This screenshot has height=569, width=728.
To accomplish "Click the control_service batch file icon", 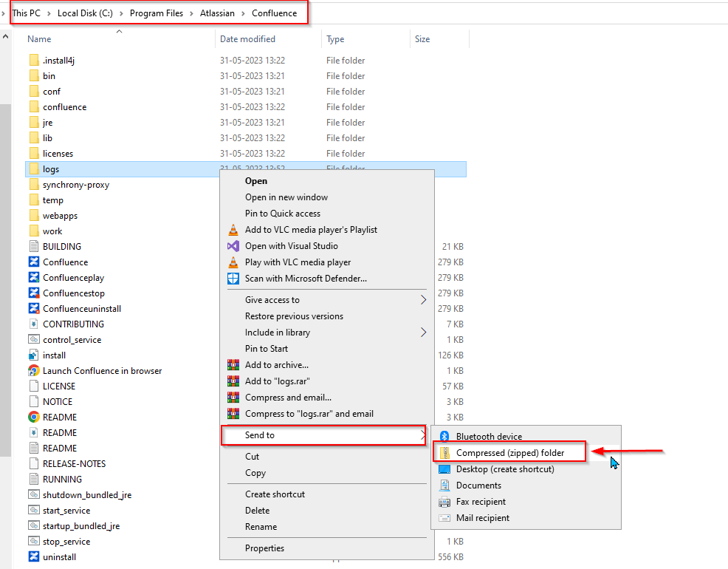I will (34, 339).
